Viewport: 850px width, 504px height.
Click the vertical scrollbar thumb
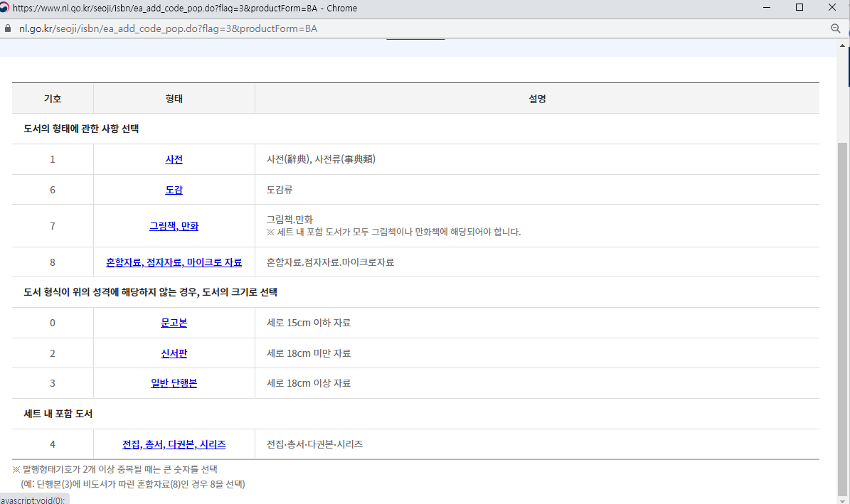(842, 318)
